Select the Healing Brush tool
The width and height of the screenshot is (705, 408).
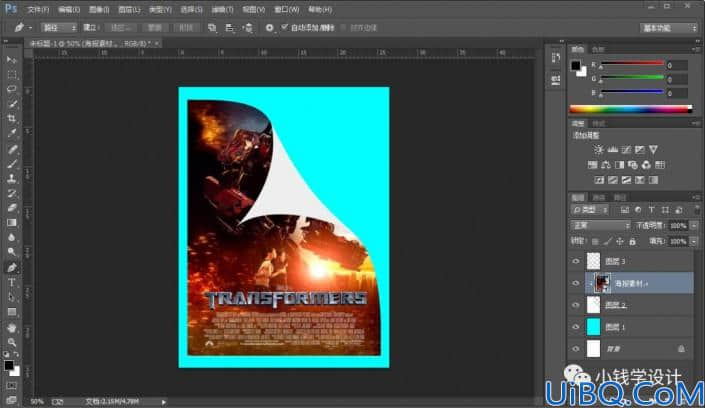(12, 149)
